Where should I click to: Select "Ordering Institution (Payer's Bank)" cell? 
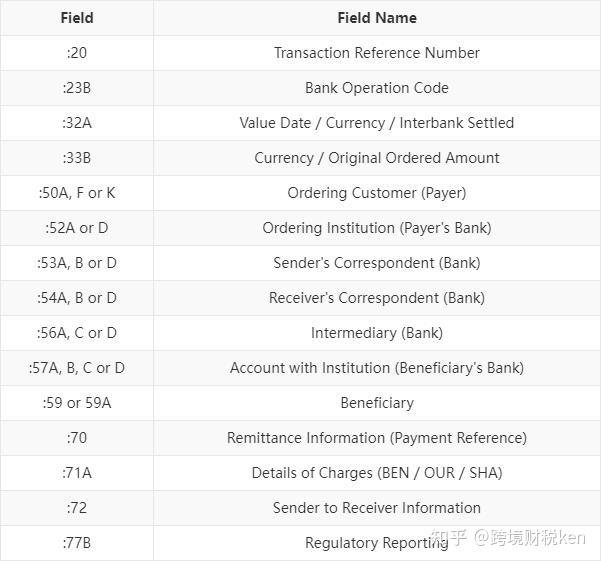tap(377, 228)
